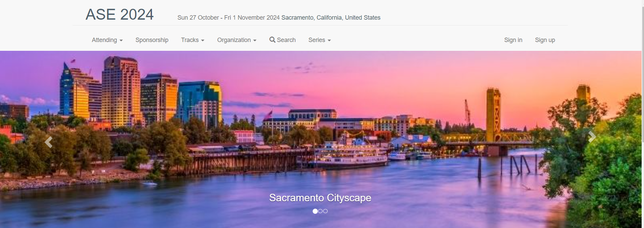Open the Tracks dropdown menu
This screenshot has height=228, width=644.
coord(193,40)
